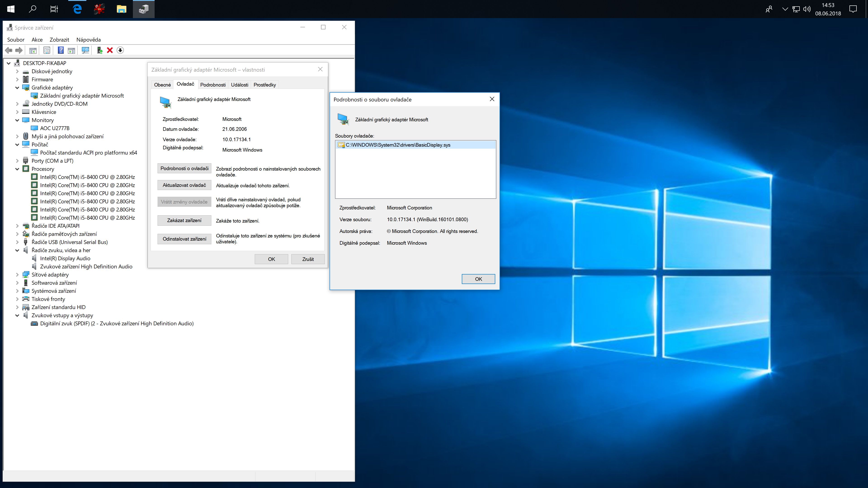Click the scan for hardware changes icon

tap(86, 50)
